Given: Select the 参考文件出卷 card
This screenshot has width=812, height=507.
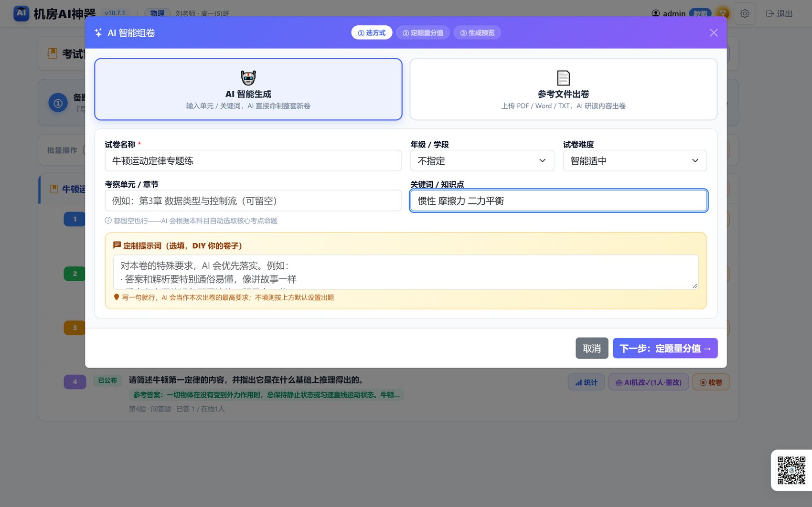Looking at the screenshot, I should pyautogui.click(x=564, y=89).
